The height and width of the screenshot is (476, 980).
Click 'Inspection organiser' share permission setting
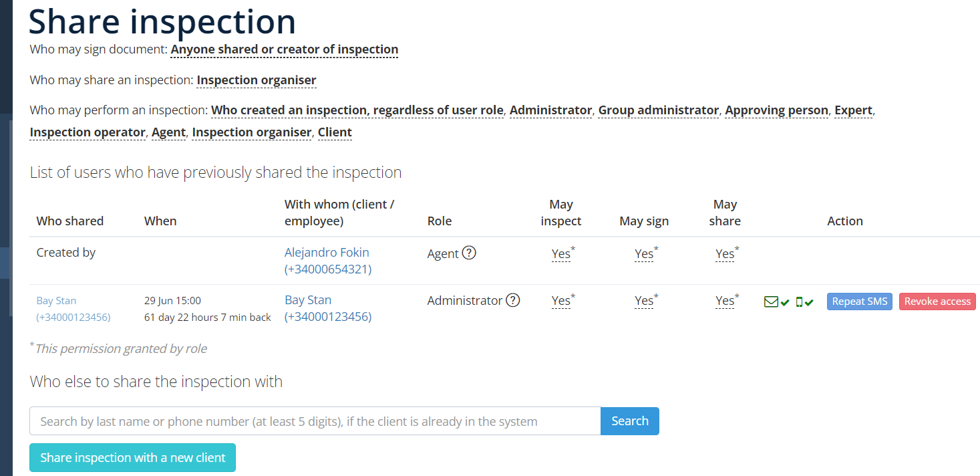click(x=257, y=80)
